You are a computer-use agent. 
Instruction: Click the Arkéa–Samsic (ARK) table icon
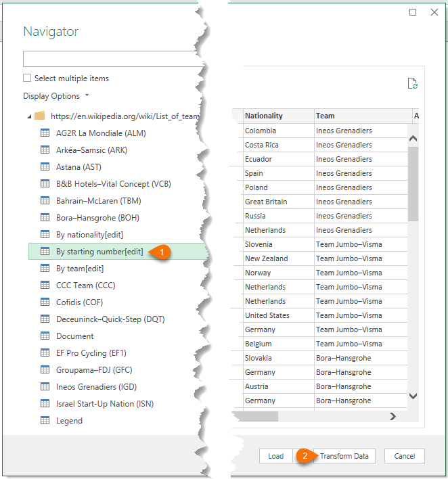point(45,150)
